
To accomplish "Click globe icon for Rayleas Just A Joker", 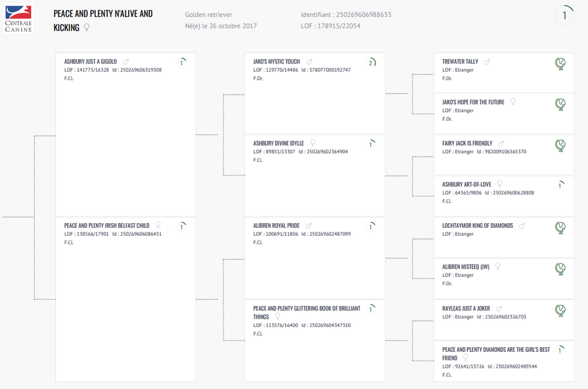I will coord(560,311).
